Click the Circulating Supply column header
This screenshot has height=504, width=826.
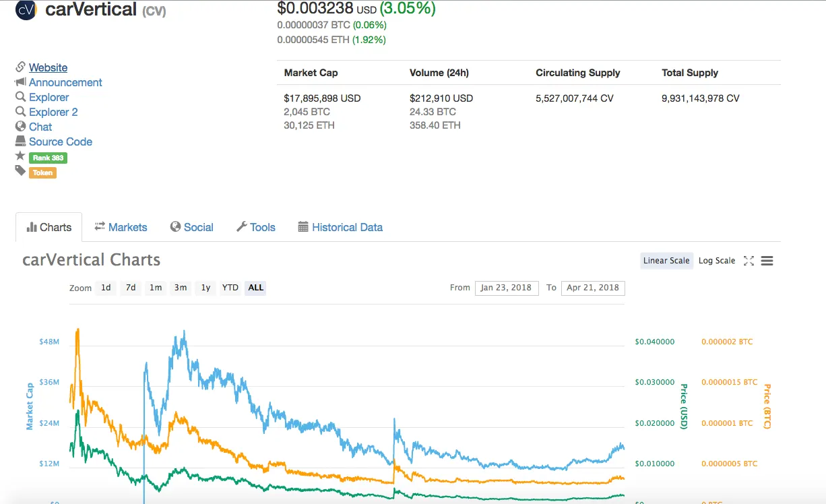(x=578, y=73)
